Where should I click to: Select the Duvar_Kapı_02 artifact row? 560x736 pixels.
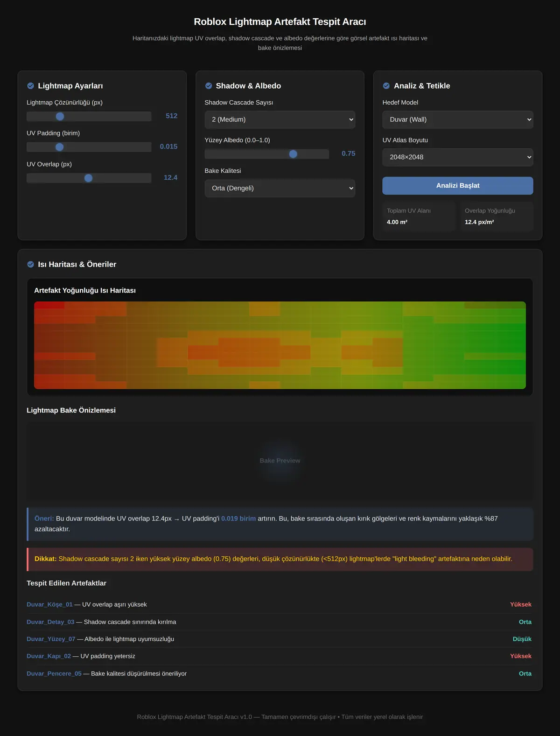(279, 656)
